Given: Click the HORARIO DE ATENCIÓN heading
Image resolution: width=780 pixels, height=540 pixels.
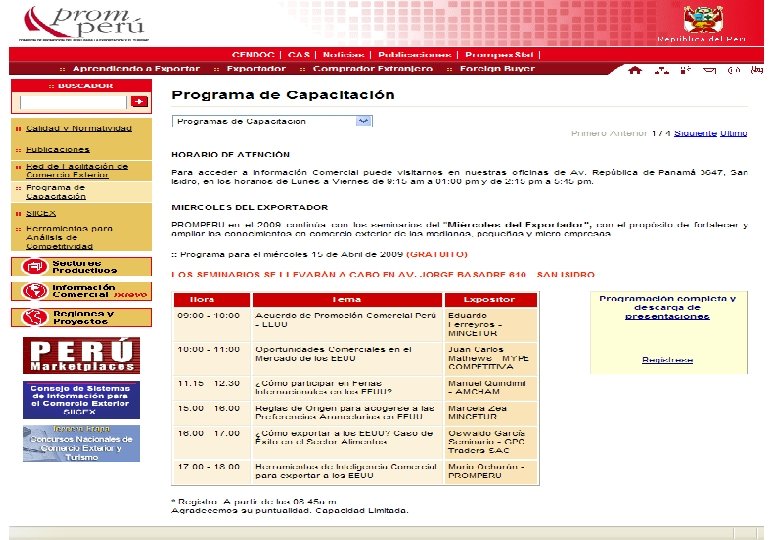Looking at the screenshot, I should coord(230,155).
